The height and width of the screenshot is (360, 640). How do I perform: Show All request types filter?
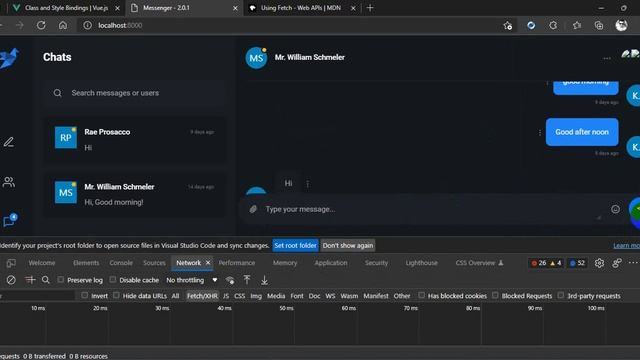tap(175, 296)
